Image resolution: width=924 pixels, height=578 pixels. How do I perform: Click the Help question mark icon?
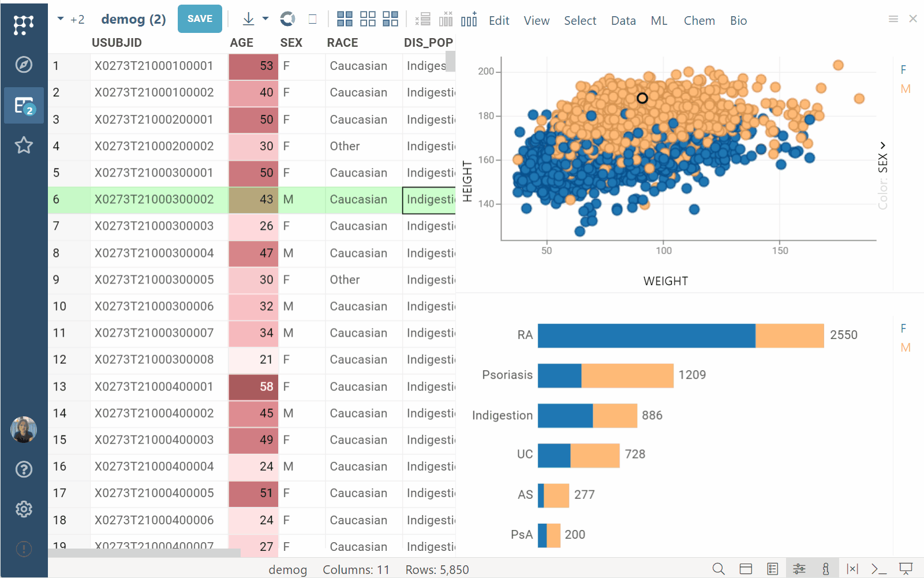24,469
